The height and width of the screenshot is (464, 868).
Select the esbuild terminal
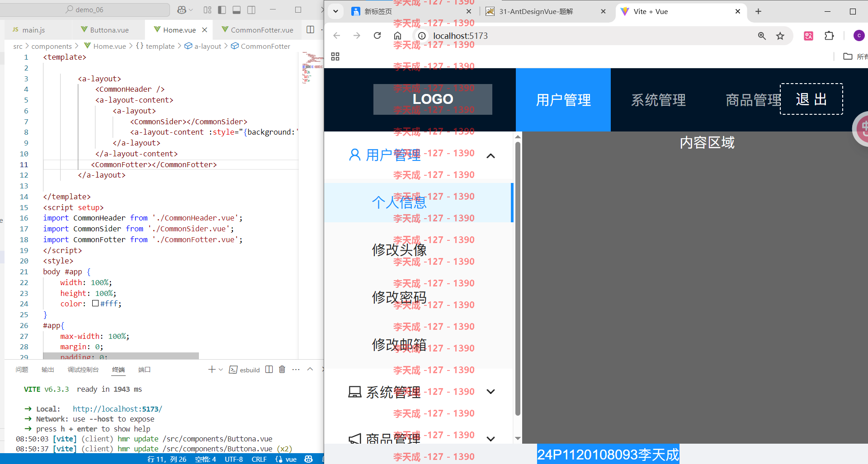[244, 370]
